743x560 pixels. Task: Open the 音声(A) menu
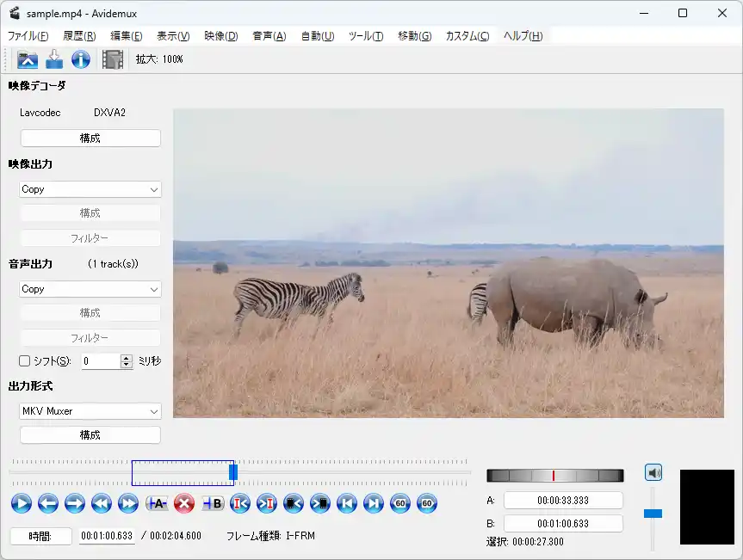coord(269,36)
